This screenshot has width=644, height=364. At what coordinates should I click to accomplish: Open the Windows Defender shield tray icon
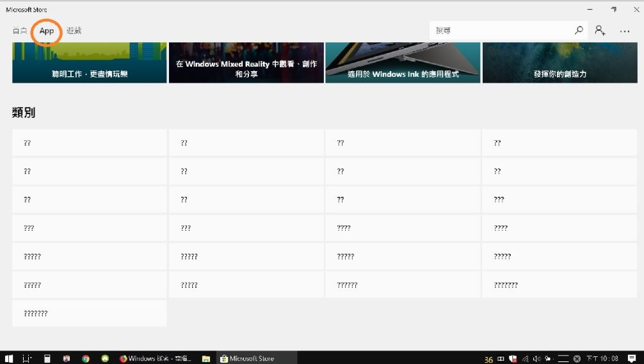[x=513, y=359]
